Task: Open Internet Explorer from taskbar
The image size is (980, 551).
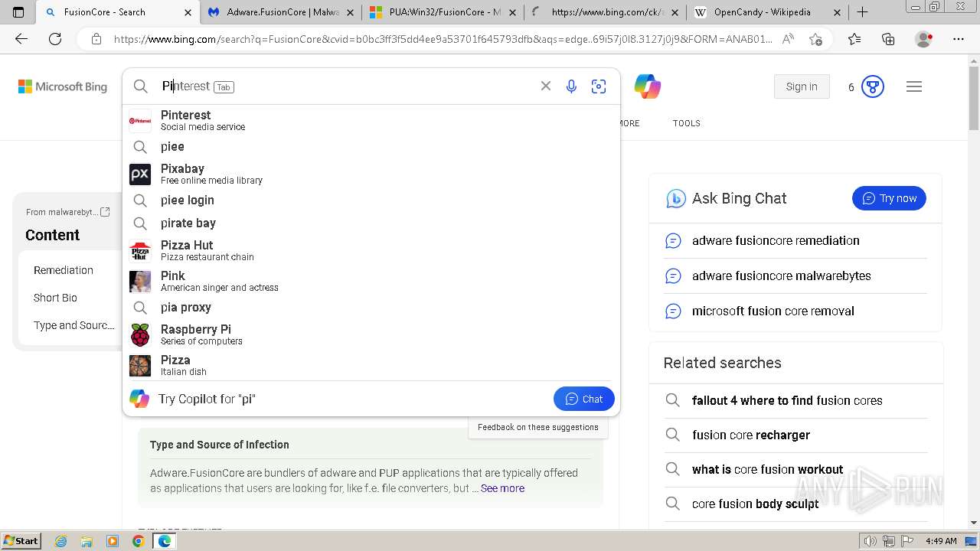Action: 61,541
